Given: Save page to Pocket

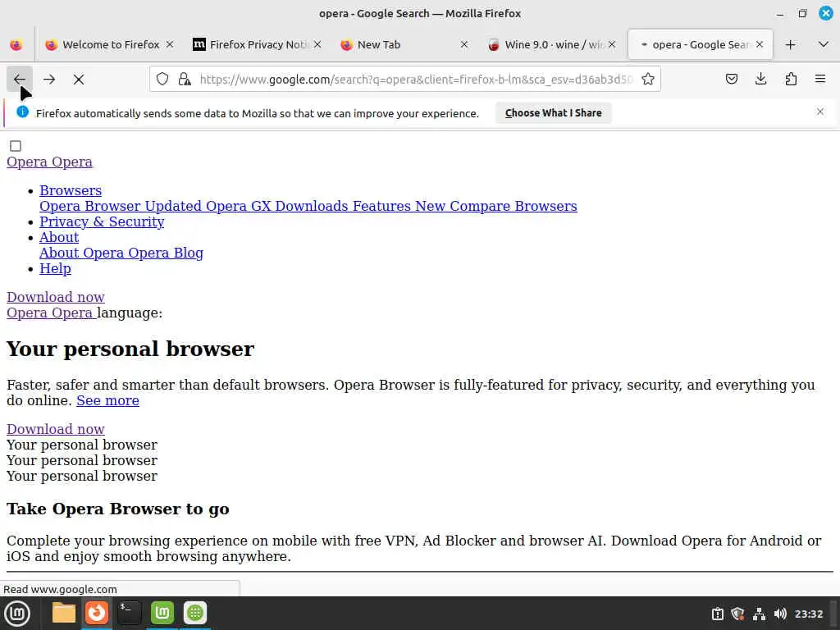Looking at the screenshot, I should coord(732,80).
